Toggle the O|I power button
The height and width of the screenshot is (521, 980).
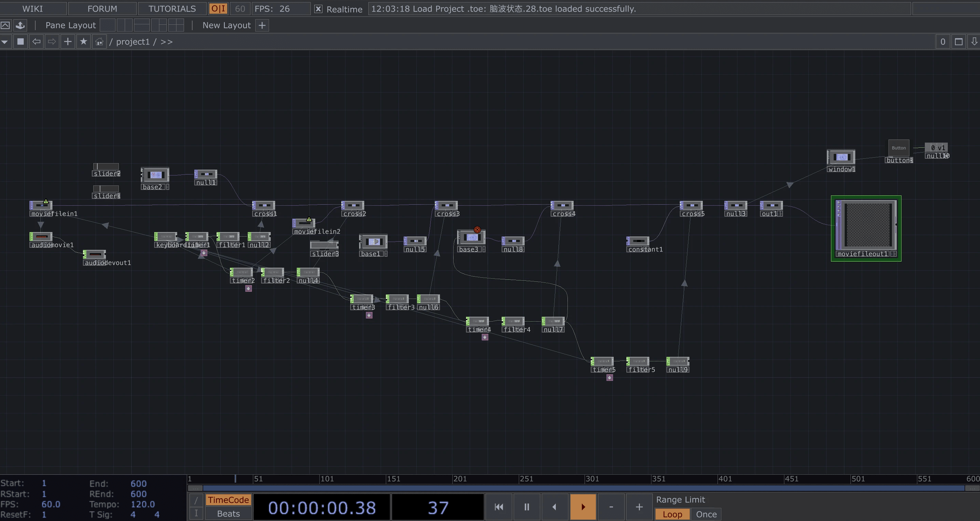218,9
